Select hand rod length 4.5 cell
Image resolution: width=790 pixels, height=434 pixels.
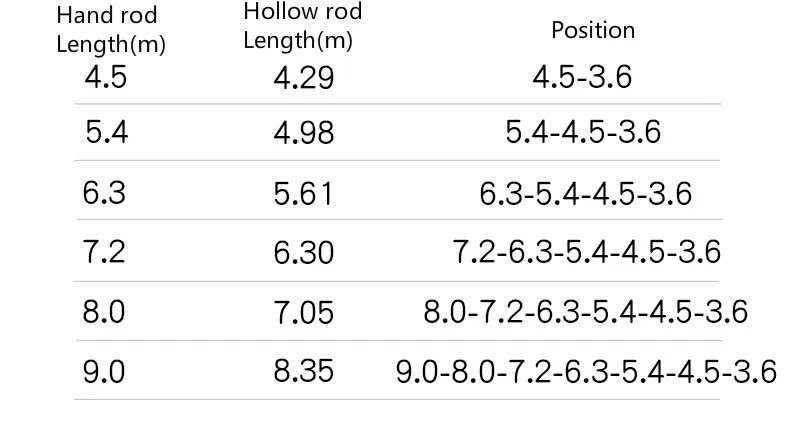105,77
